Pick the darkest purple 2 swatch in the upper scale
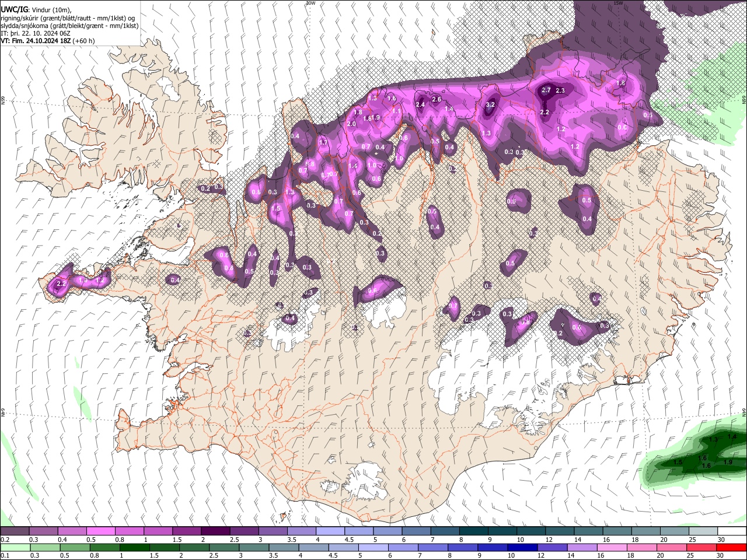The height and width of the screenshot is (560, 747). click(215, 531)
